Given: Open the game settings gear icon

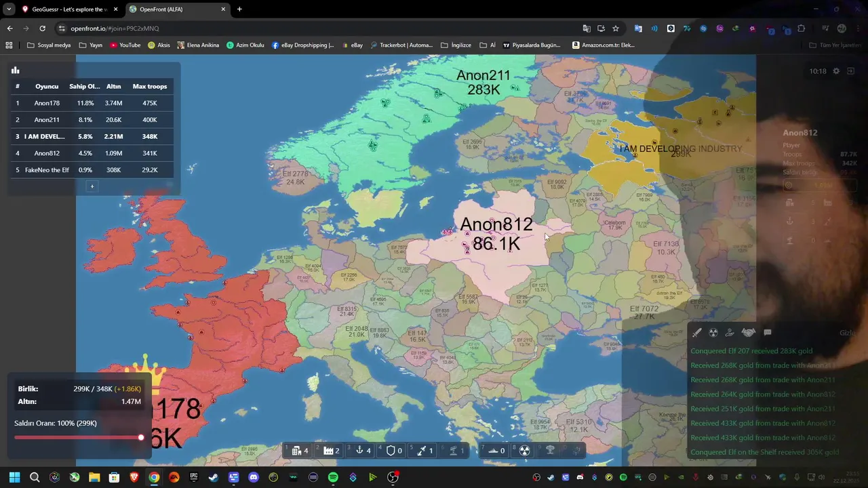Looking at the screenshot, I should pos(836,71).
